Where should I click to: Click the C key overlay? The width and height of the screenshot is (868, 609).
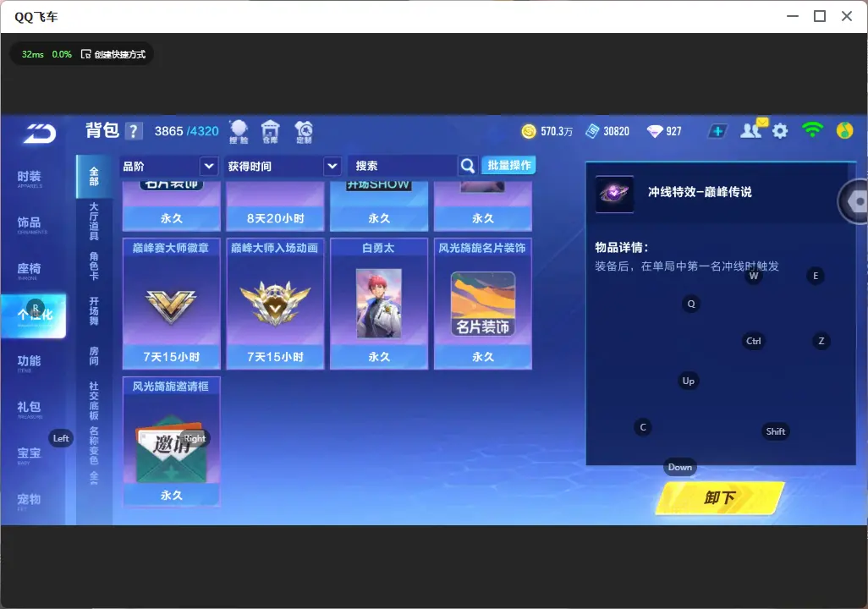(643, 427)
